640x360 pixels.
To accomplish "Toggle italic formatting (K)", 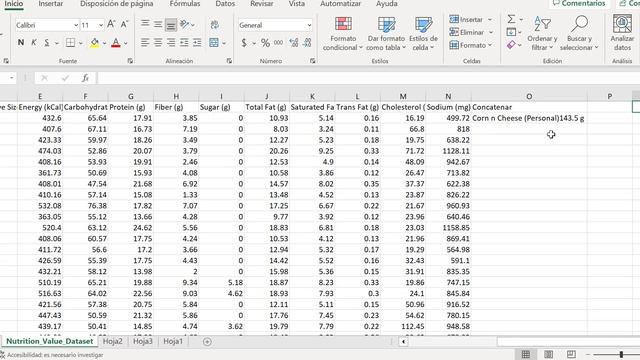I will 34,43.
